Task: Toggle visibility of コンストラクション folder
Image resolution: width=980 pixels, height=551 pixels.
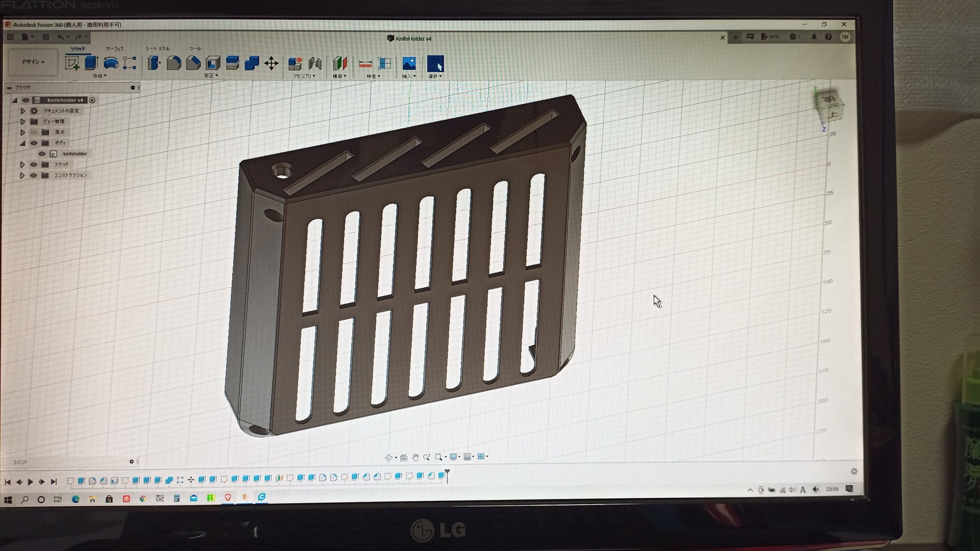Action: 34,175
